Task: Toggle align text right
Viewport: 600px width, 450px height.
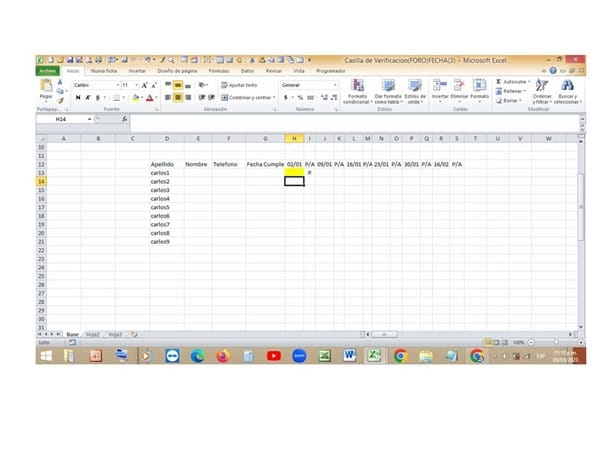Action: [188, 98]
